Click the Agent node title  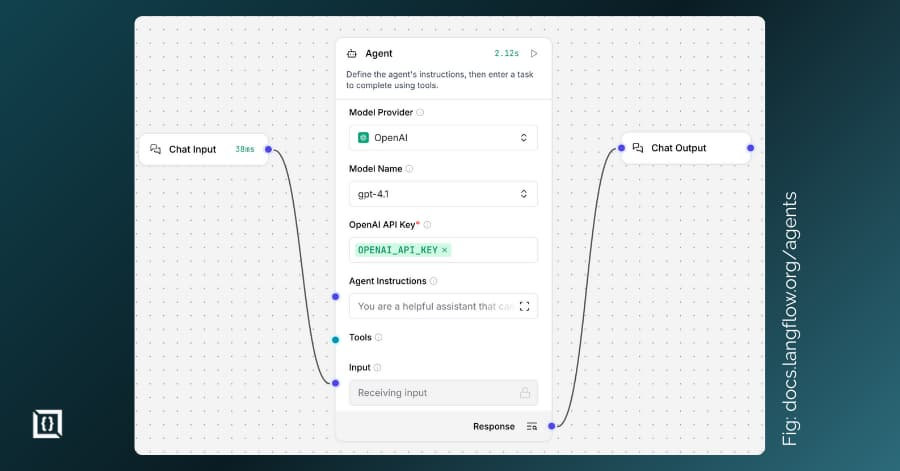click(379, 53)
